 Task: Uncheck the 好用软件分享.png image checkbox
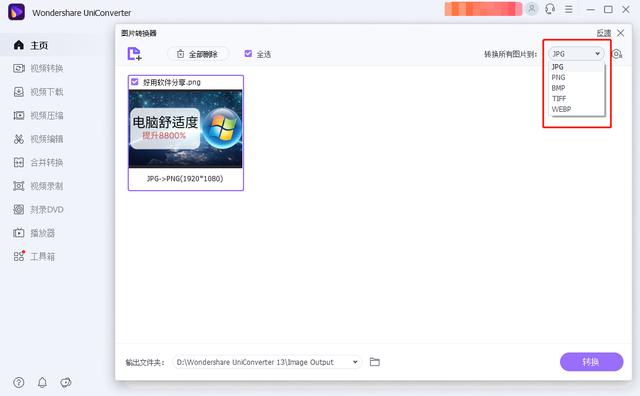click(x=135, y=82)
